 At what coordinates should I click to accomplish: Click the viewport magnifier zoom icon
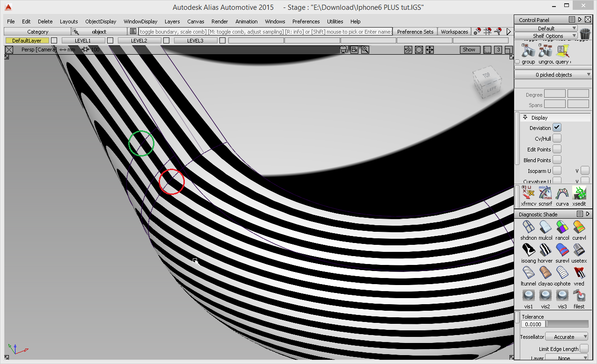pyautogui.click(x=365, y=50)
